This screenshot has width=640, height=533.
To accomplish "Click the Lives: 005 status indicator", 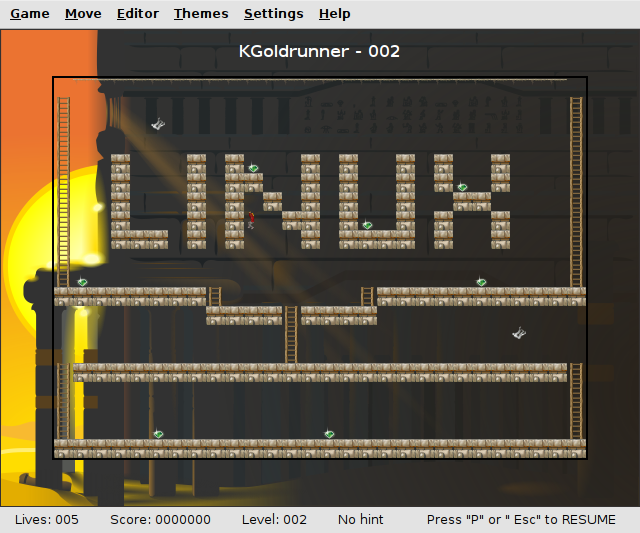I will point(46,520).
